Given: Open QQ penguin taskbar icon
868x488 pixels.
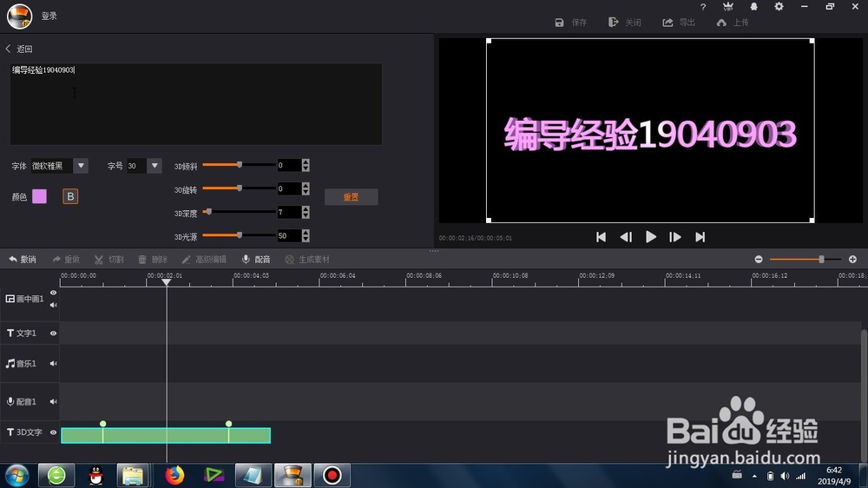Looking at the screenshot, I should (x=95, y=475).
